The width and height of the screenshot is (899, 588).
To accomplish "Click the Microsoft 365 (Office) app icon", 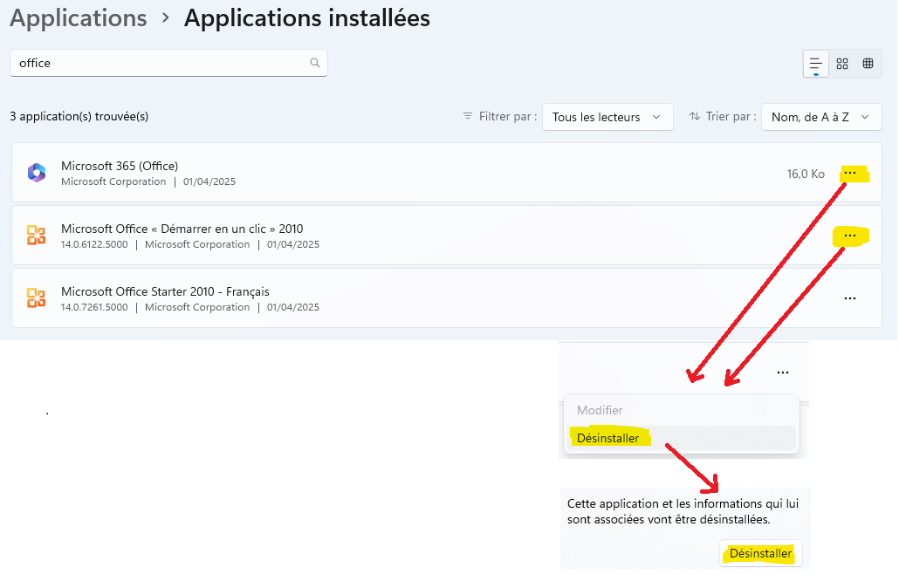I will tap(37, 173).
